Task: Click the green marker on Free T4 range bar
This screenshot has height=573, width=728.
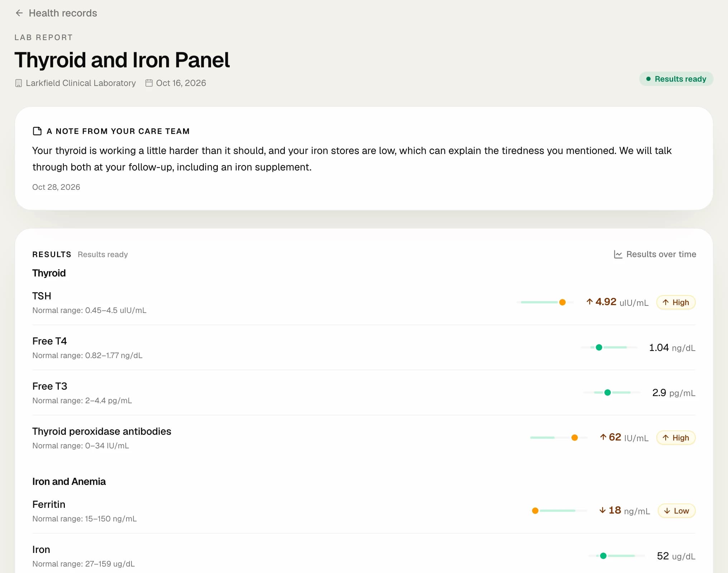Action: coord(599,347)
